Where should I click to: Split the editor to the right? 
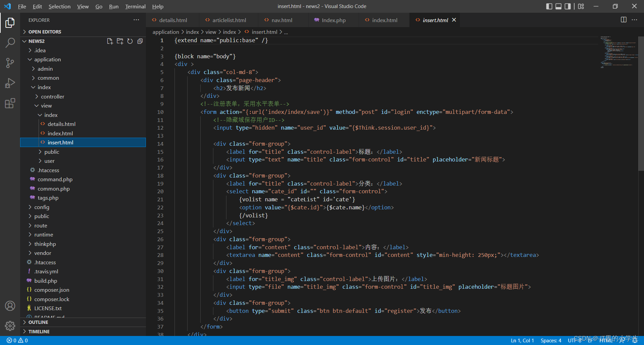624,20
